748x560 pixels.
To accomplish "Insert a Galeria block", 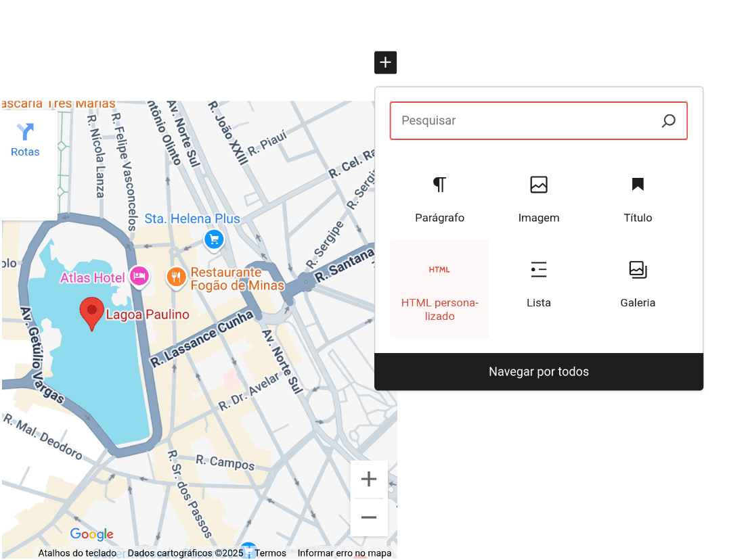I will (x=638, y=283).
